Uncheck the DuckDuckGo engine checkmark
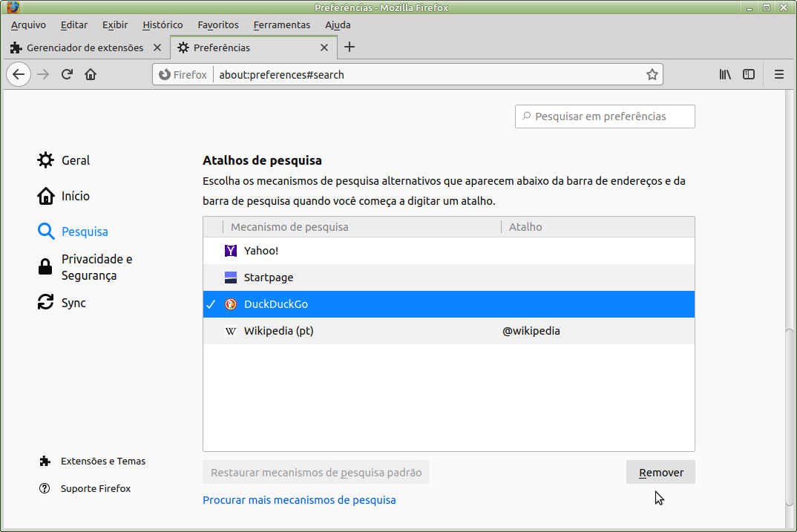The width and height of the screenshot is (797, 532). pos(211,304)
